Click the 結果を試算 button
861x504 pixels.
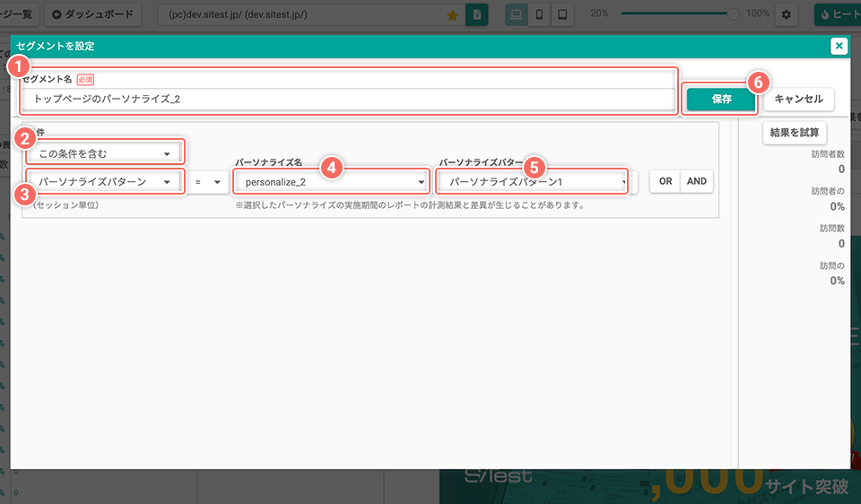794,133
